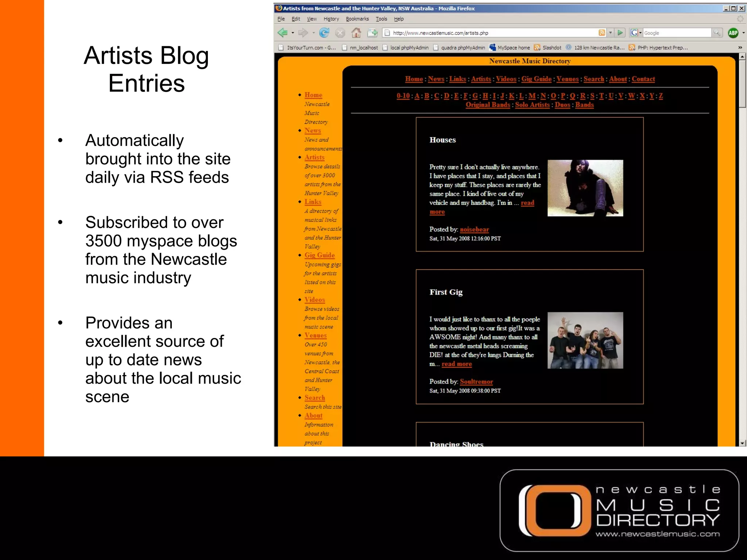Open the PHP Hypertext Prep bookmark

tap(658, 47)
